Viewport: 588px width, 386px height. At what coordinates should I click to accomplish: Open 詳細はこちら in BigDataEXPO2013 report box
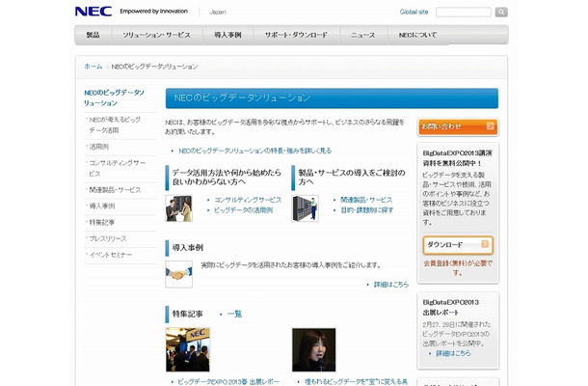(x=453, y=353)
